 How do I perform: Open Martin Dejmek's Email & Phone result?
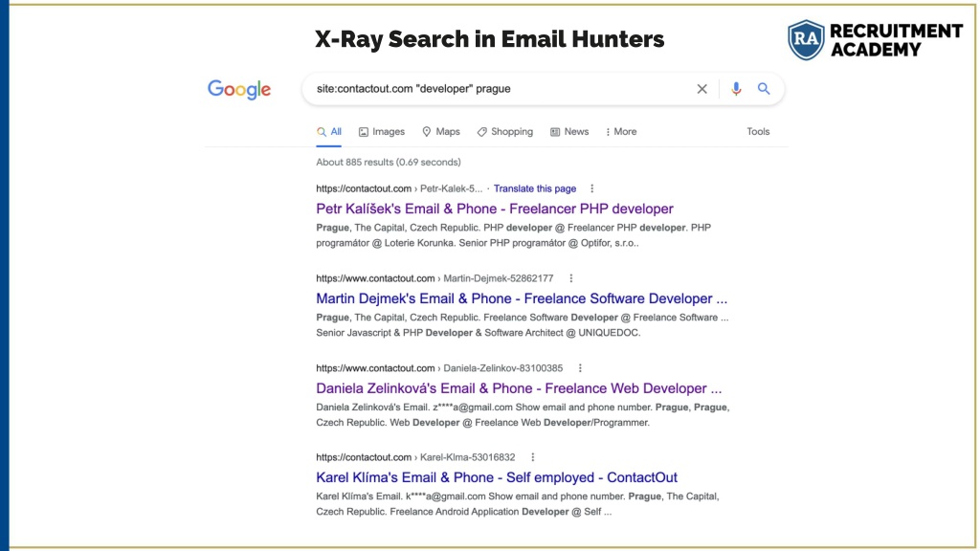522,298
